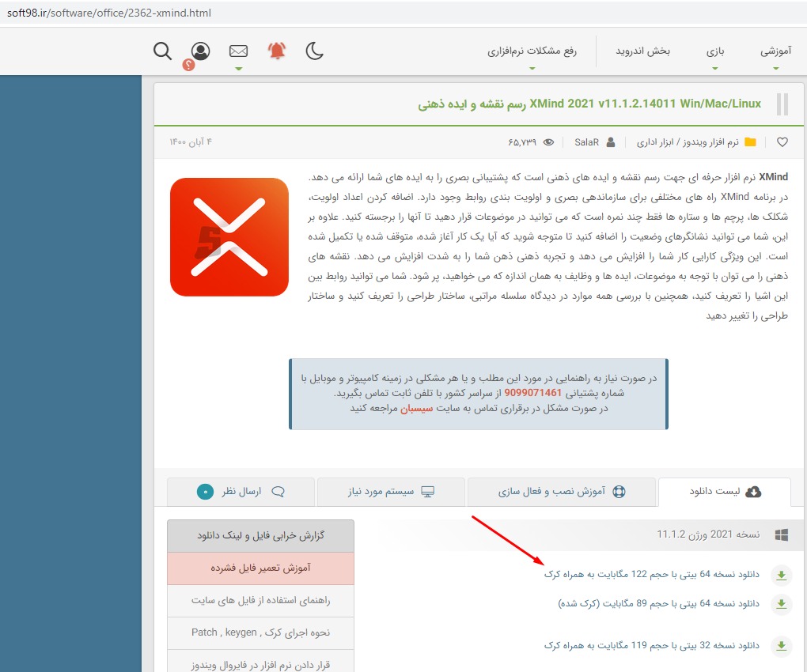Click the red notification bell icon
Screen dimensions: 807x672
[277, 51]
